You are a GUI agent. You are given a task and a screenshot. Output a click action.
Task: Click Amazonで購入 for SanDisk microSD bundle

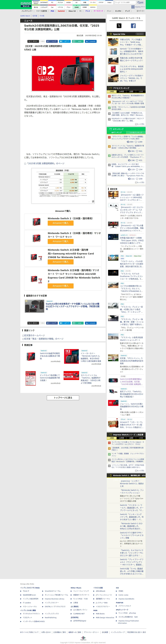[61, 286]
